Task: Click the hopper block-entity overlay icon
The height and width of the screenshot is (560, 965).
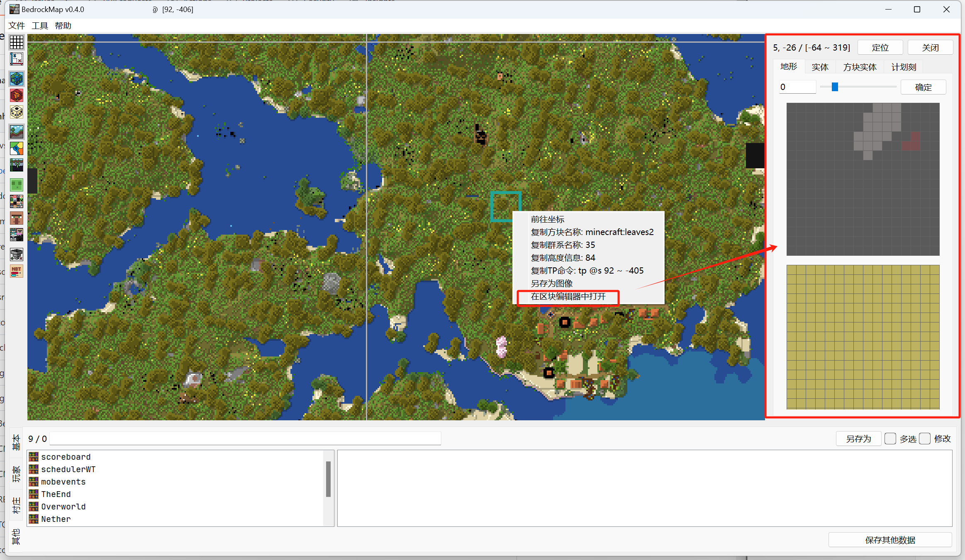Action: 17,255
